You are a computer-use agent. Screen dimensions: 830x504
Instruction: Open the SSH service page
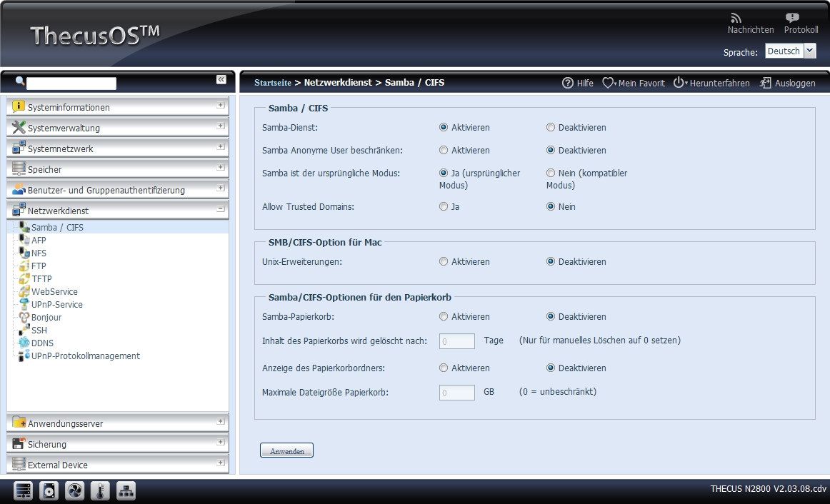[39, 331]
